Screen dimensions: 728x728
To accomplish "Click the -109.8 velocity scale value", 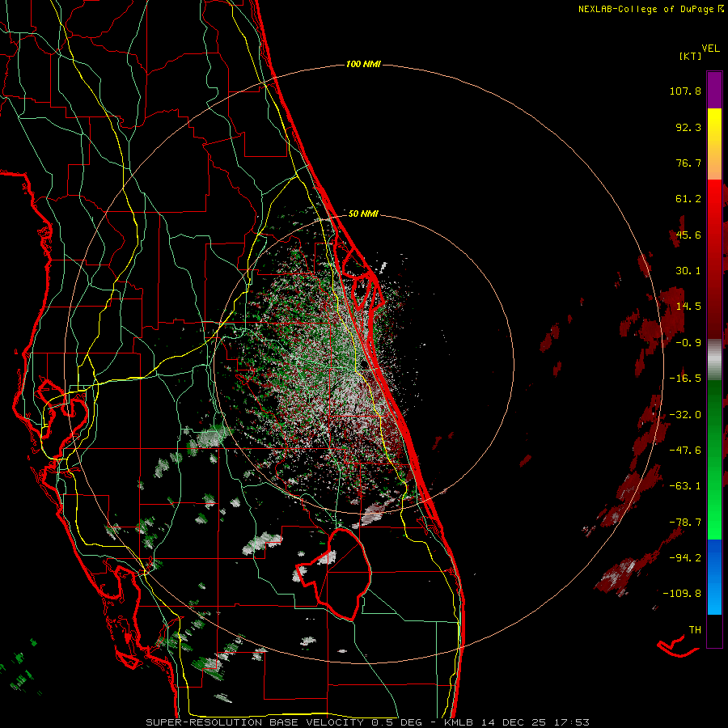I will tap(682, 594).
